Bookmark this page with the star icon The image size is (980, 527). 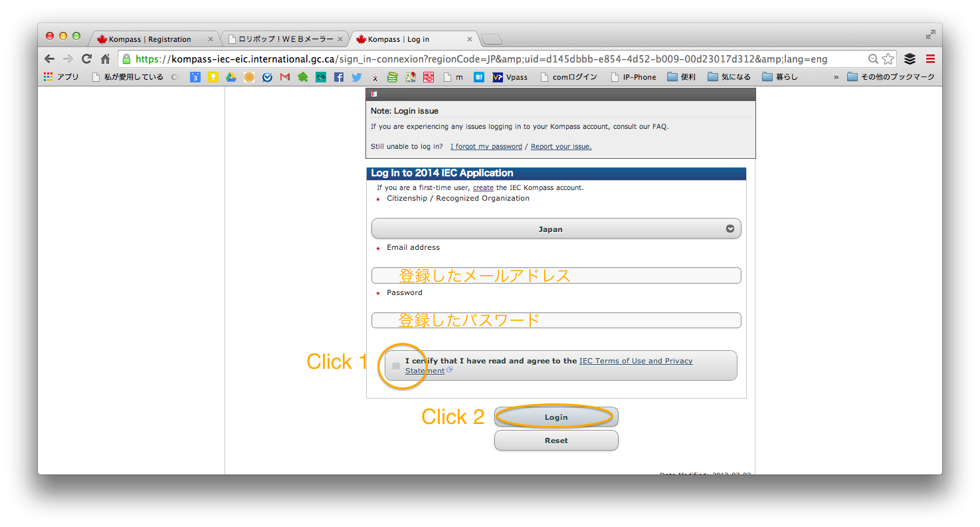point(888,59)
